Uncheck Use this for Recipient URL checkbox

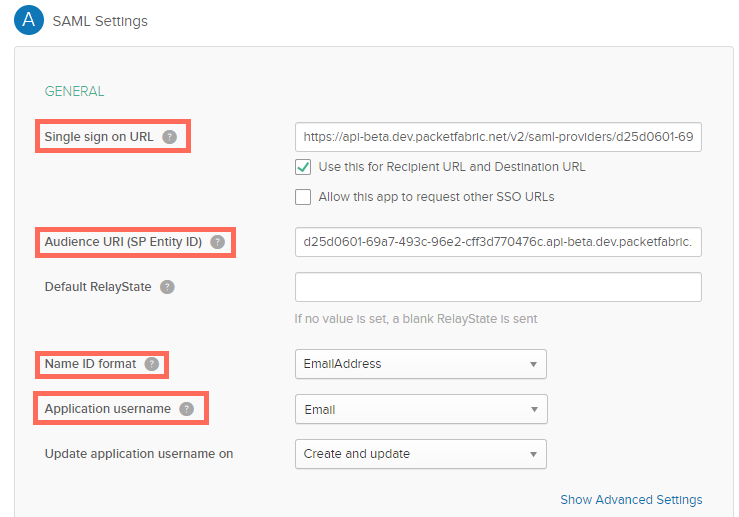coord(303,167)
